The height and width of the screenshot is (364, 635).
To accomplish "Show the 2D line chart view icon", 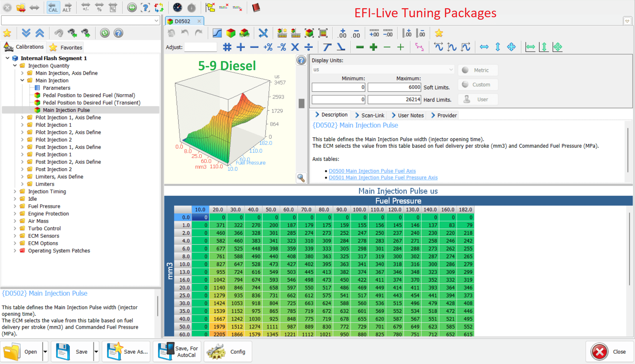I will 217,33.
